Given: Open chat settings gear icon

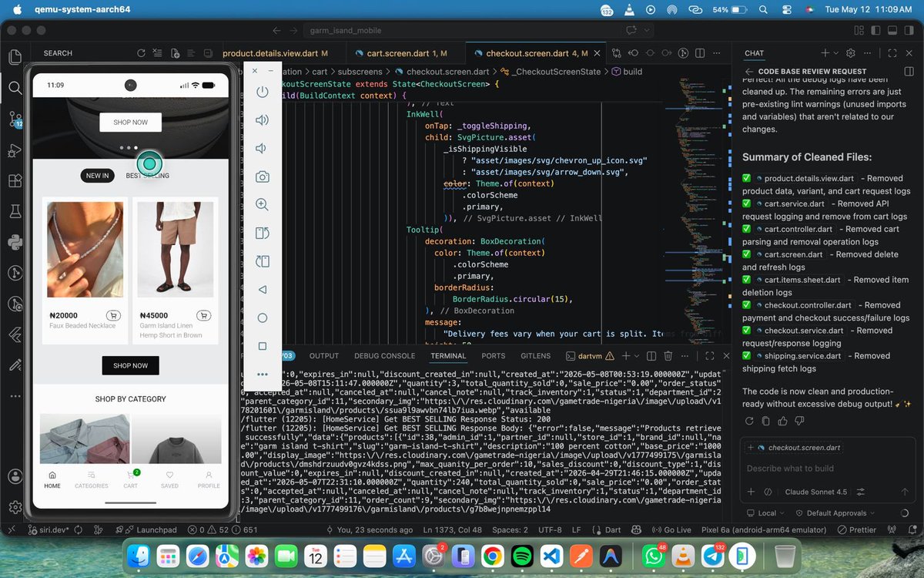Looking at the screenshot, I should 851,53.
